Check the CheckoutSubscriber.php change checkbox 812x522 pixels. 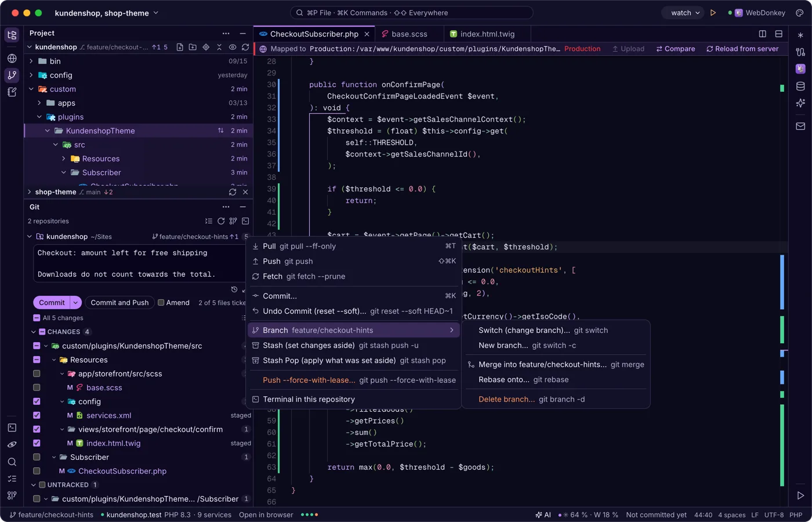coord(37,471)
